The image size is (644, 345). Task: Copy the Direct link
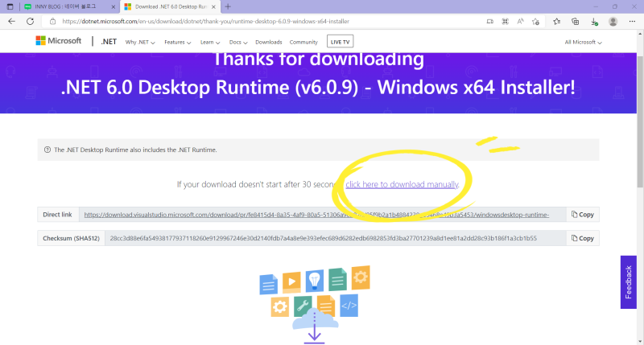coord(582,215)
